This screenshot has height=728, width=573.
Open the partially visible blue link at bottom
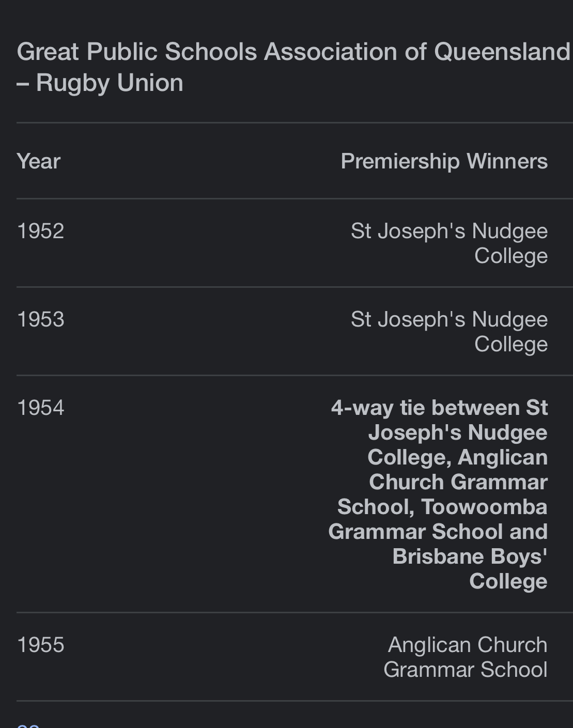pyautogui.click(x=28, y=725)
